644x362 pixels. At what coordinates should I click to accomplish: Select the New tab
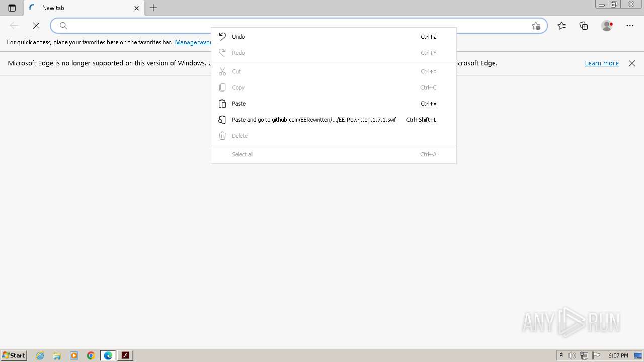click(84, 8)
